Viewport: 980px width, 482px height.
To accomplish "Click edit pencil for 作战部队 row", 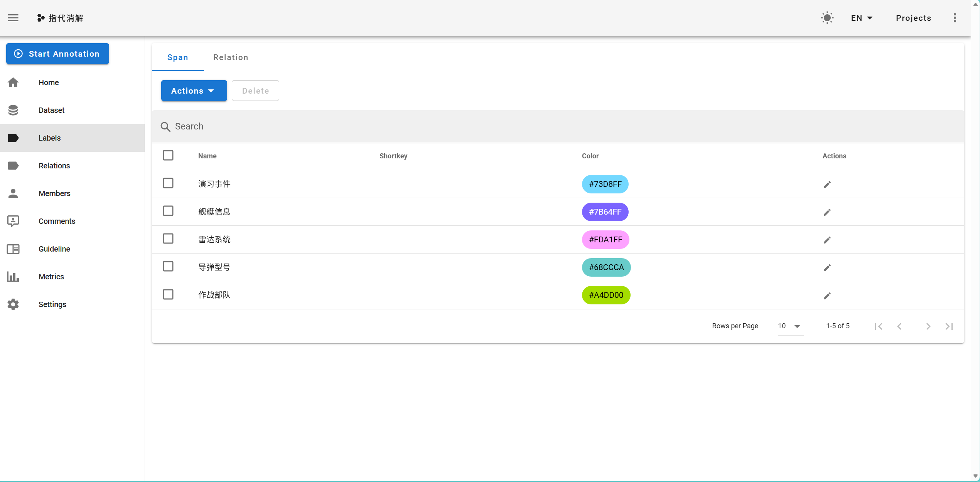I will click(827, 296).
